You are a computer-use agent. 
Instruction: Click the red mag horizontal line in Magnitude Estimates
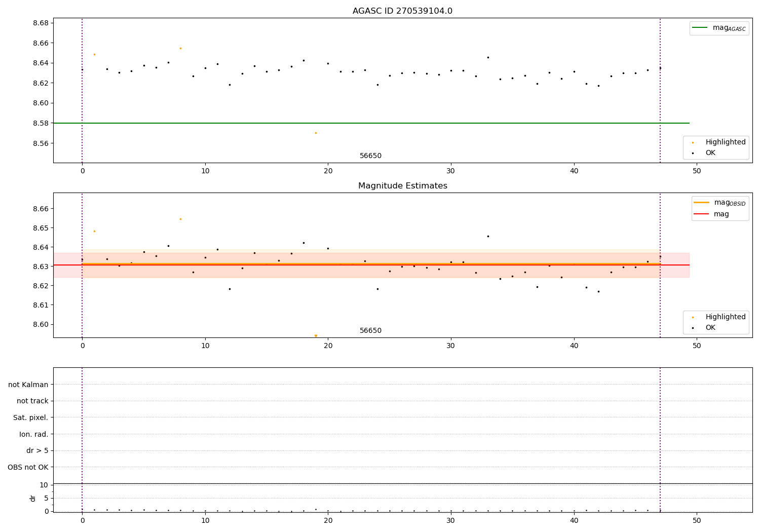tap(371, 265)
